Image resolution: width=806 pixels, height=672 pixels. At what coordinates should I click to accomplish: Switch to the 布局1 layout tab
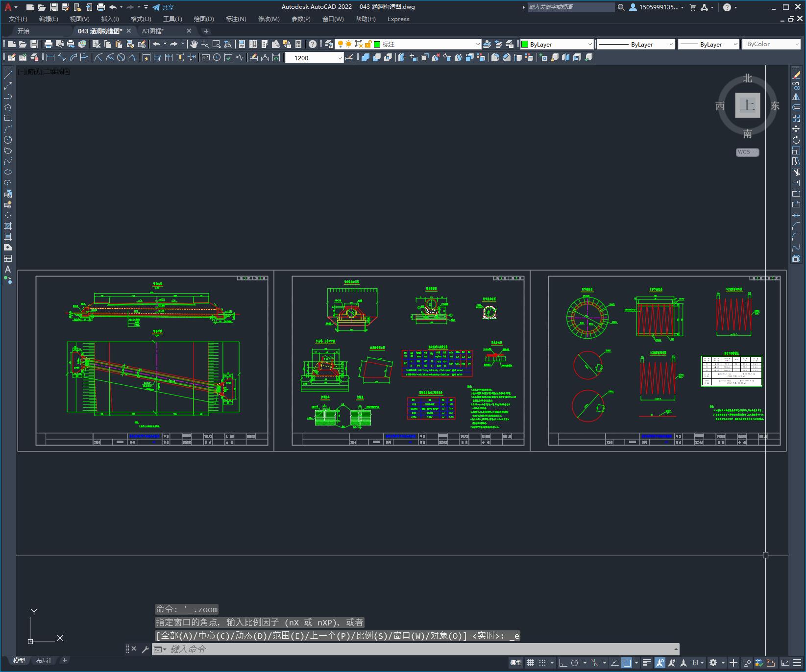(x=44, y=660)
